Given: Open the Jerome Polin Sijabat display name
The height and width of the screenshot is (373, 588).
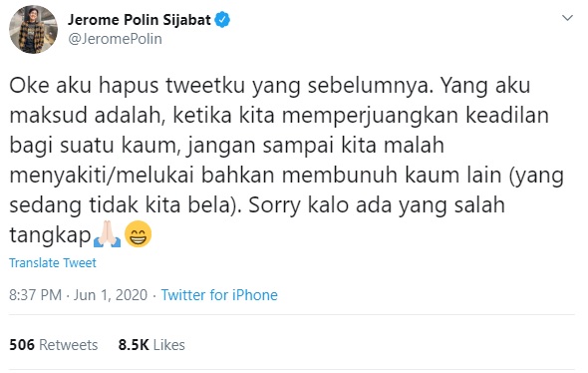Looking at the screenshot, I should 140,20.
